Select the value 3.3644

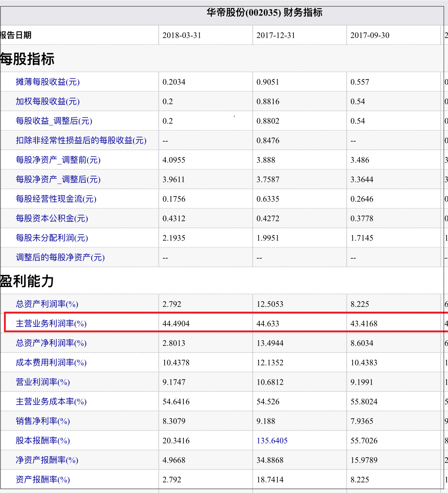[x=362, y=180]
